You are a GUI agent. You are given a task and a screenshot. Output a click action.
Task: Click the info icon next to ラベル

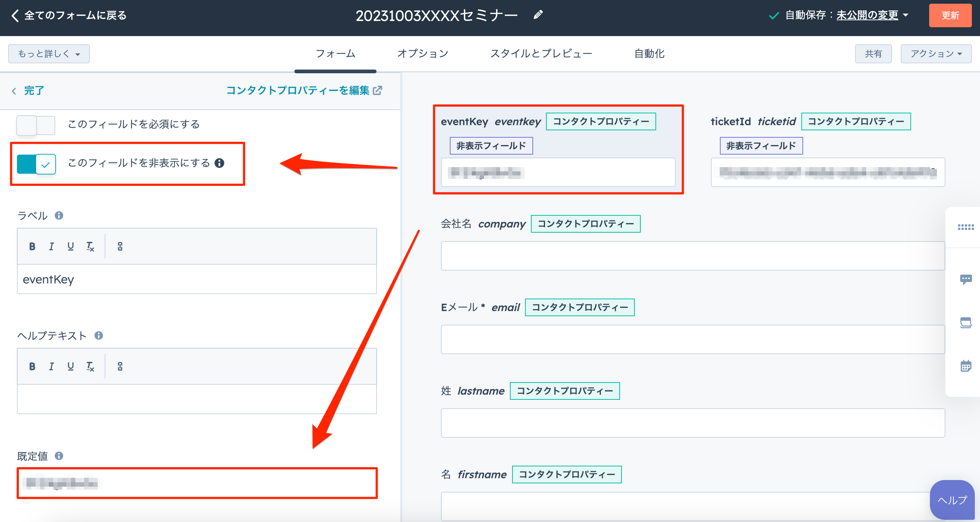coord(59,216)
